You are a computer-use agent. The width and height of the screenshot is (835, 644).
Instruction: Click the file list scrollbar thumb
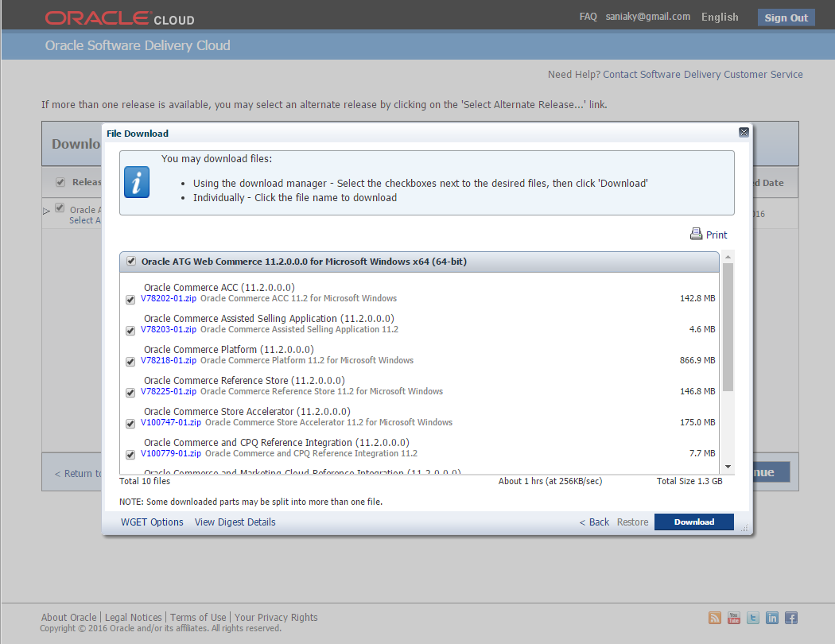click(728, 327)
